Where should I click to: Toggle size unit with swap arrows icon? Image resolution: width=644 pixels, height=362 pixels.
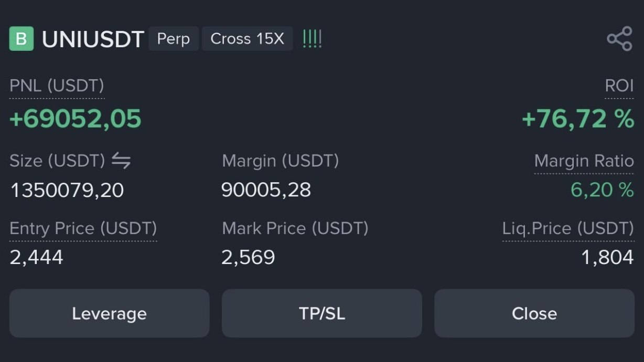[x=121, y=161]
